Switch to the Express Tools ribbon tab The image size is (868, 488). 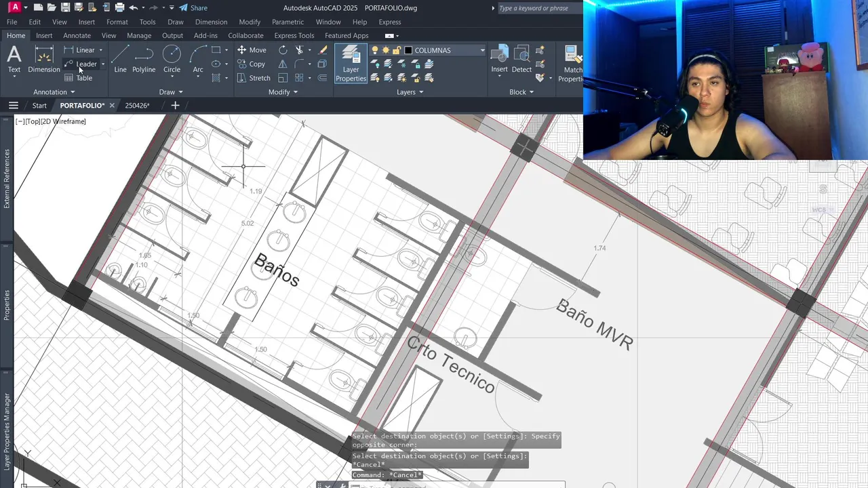tap(294, 36)
